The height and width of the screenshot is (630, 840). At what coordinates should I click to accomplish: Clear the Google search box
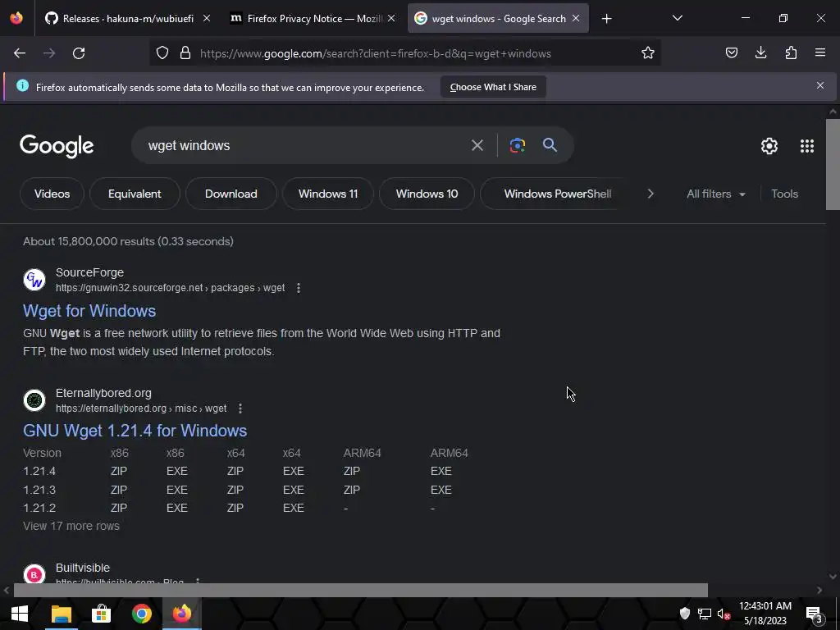tap(477, 145)
